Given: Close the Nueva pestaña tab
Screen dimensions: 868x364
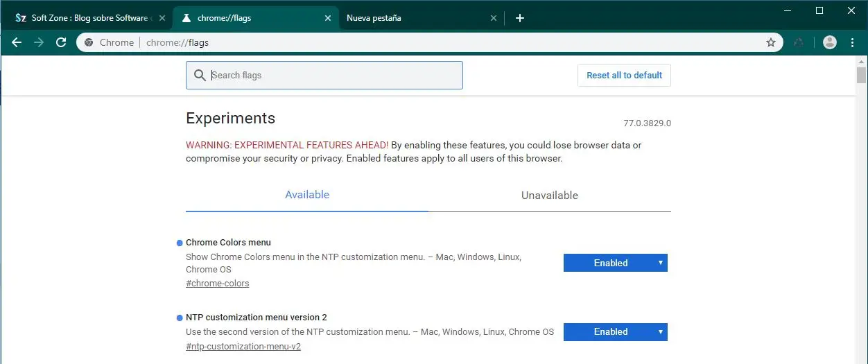Looking at the screenshot, I should pos(494,18).
